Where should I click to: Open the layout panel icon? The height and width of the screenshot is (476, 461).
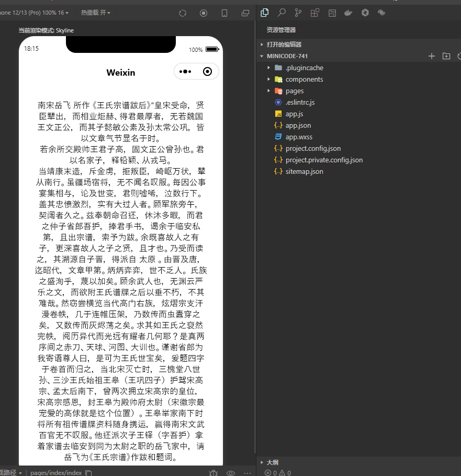332,13
